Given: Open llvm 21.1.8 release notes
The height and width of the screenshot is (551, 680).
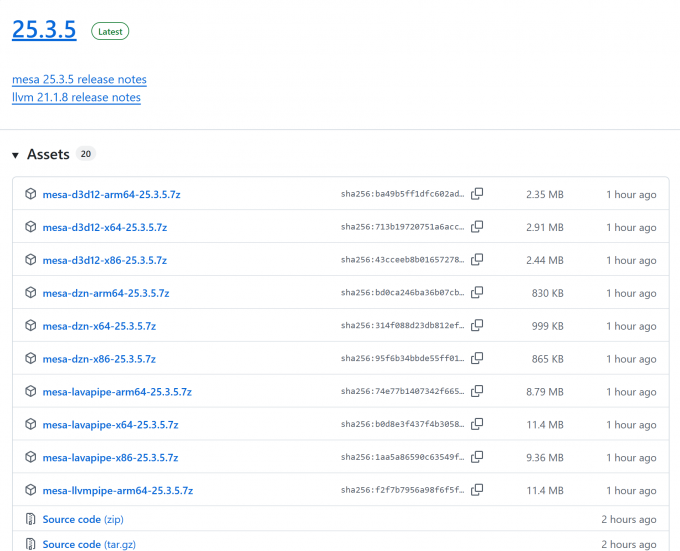Looking at the screenshot, I should (x=76, y=97).
